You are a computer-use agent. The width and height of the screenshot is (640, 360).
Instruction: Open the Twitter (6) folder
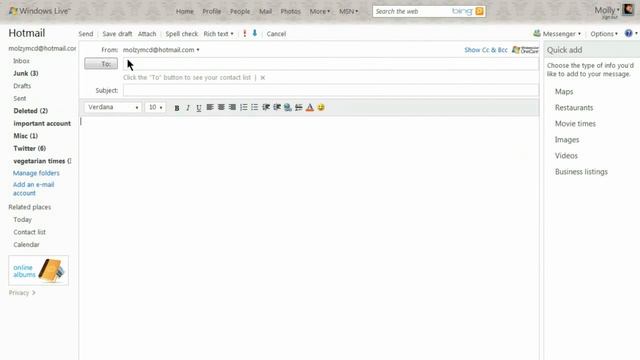29,149
